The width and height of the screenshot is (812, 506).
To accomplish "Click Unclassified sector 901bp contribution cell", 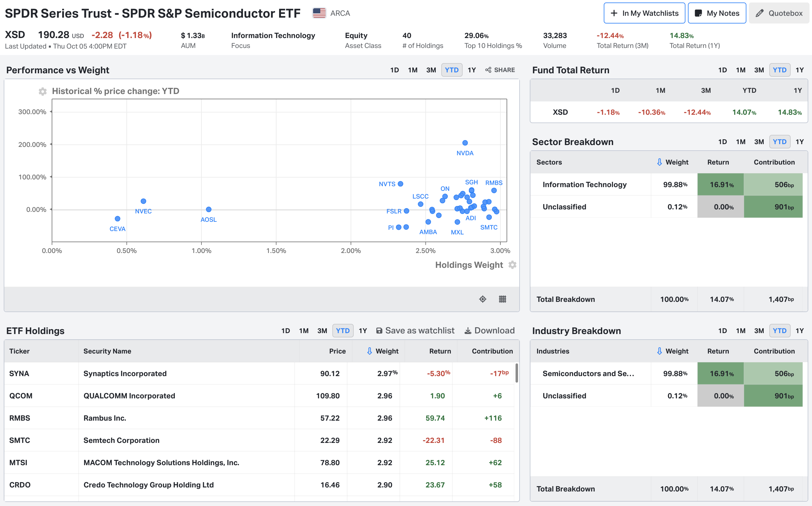I will (x=773, y=207).
